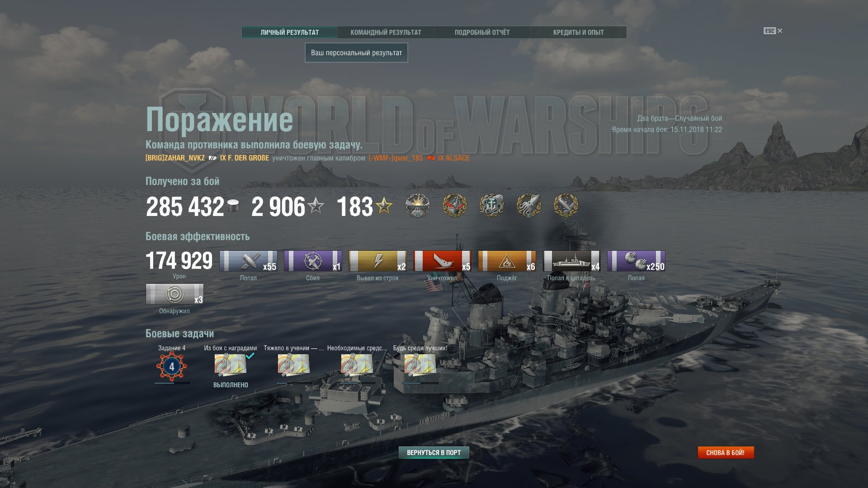Viewport: 868px width, 488px height.
Task: Click the Сбил aircraft shot down ribbon
Action: 313,261
